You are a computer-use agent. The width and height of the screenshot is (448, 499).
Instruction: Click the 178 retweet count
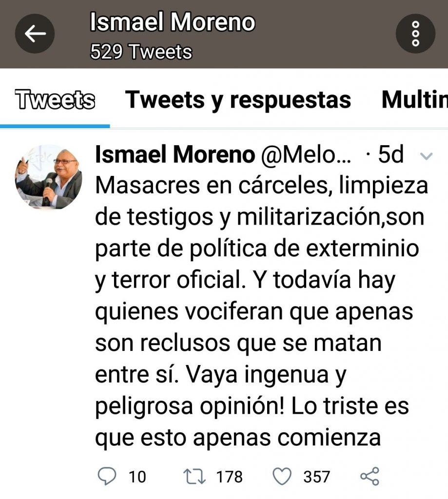coord(229,477)
